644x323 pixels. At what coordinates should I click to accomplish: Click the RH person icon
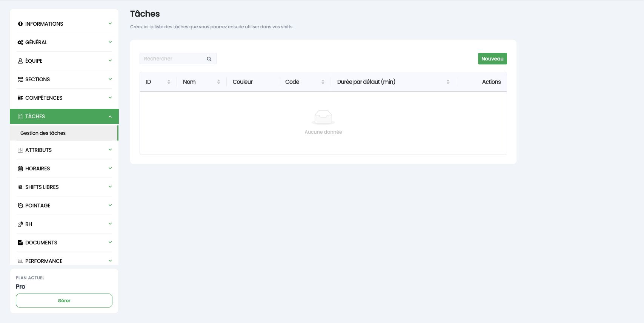tap(20, 224)
